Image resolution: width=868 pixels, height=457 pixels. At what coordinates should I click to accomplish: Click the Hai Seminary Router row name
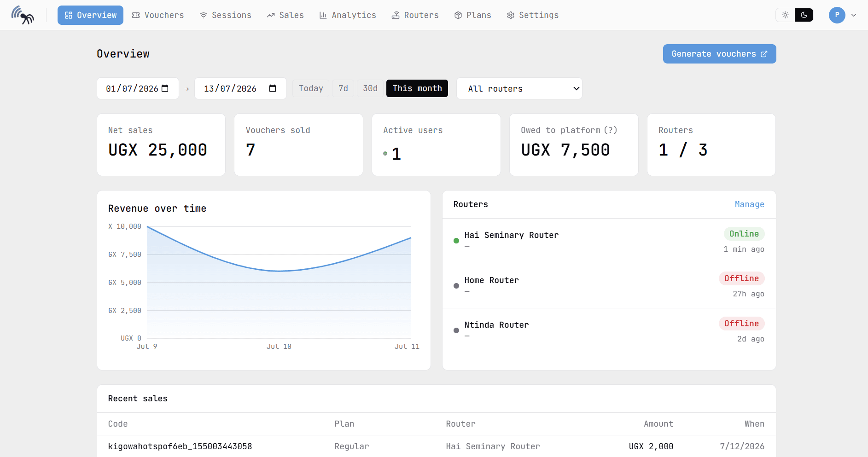pyautogui.click(x=512, y=235)
